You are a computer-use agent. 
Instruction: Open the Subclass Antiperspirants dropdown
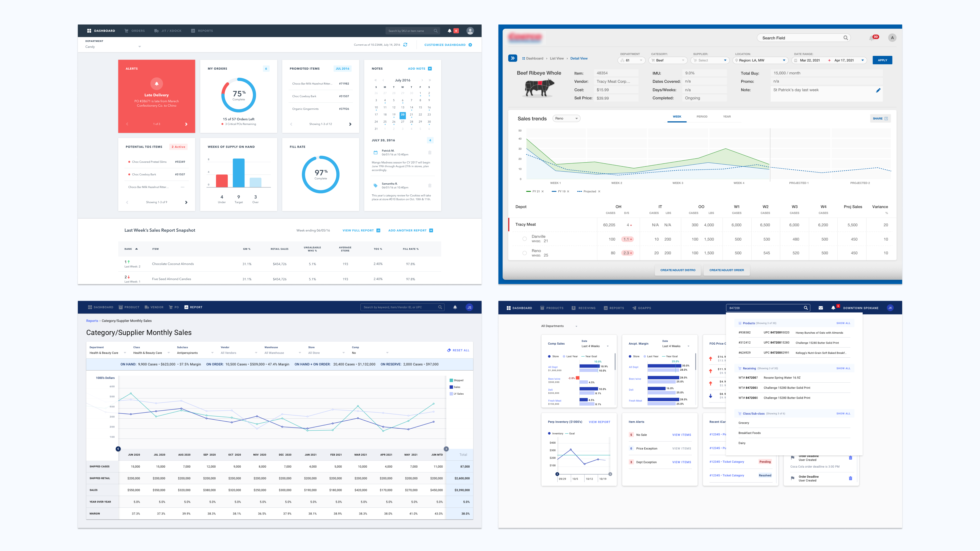pos(195,353)
